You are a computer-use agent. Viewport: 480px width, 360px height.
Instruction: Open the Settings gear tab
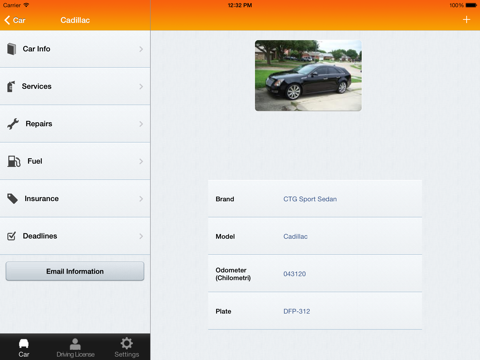coord(127,348)
